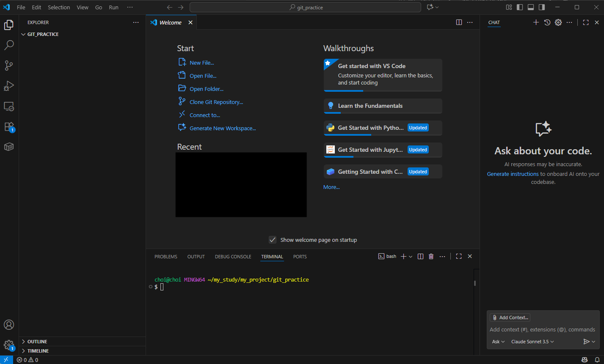604x364 pixels.
Task: Click the Generate instructions link
Action: point(513,174)
